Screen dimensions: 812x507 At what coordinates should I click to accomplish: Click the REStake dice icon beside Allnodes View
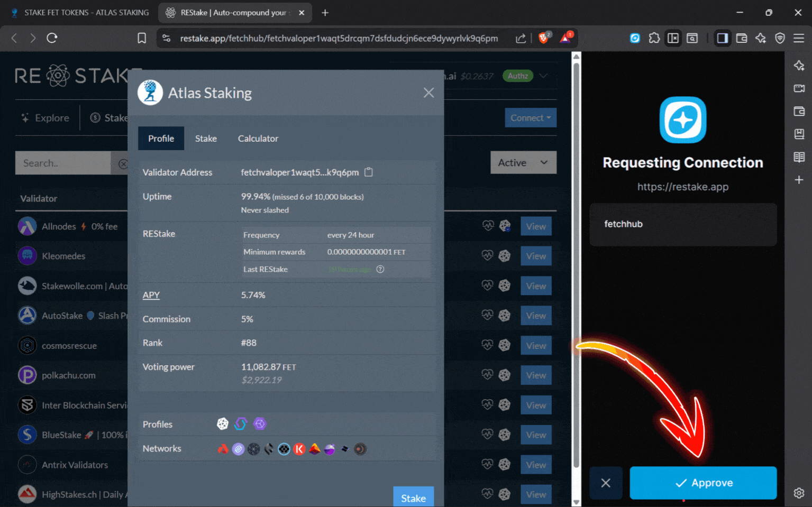505,226
